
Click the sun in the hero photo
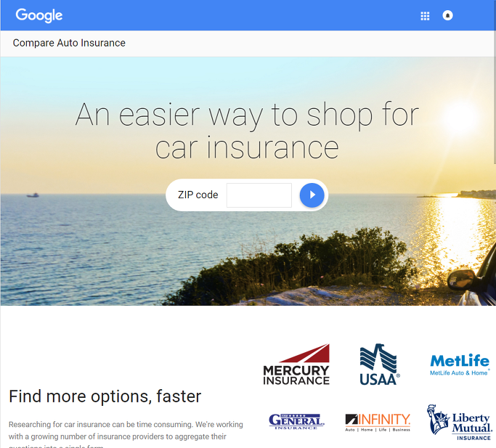click(x=459, y=117)
